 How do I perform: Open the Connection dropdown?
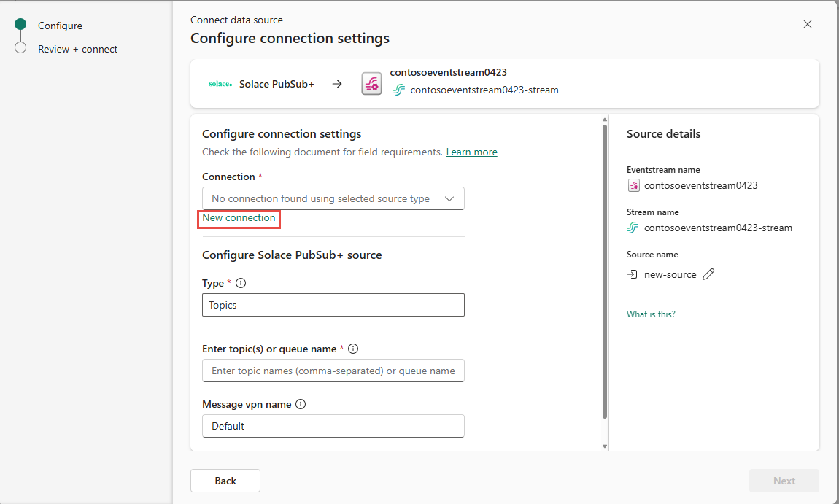[333, 198]
